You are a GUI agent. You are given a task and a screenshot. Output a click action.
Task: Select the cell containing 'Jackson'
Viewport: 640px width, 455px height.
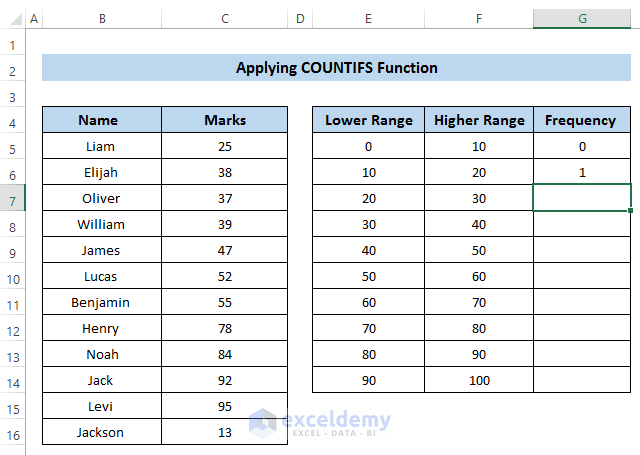(102, 432)
